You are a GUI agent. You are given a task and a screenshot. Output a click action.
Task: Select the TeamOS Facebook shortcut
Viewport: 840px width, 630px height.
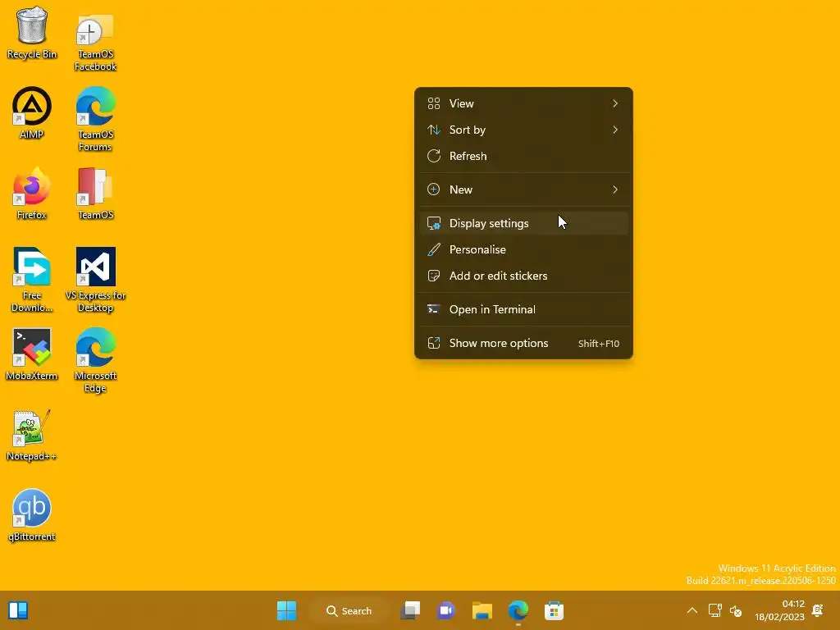(95, 42)
